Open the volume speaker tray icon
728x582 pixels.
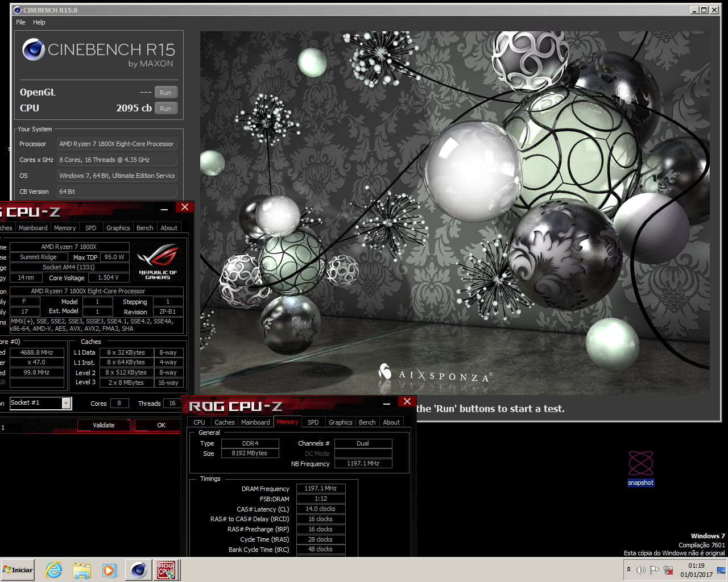coord(641,570)
